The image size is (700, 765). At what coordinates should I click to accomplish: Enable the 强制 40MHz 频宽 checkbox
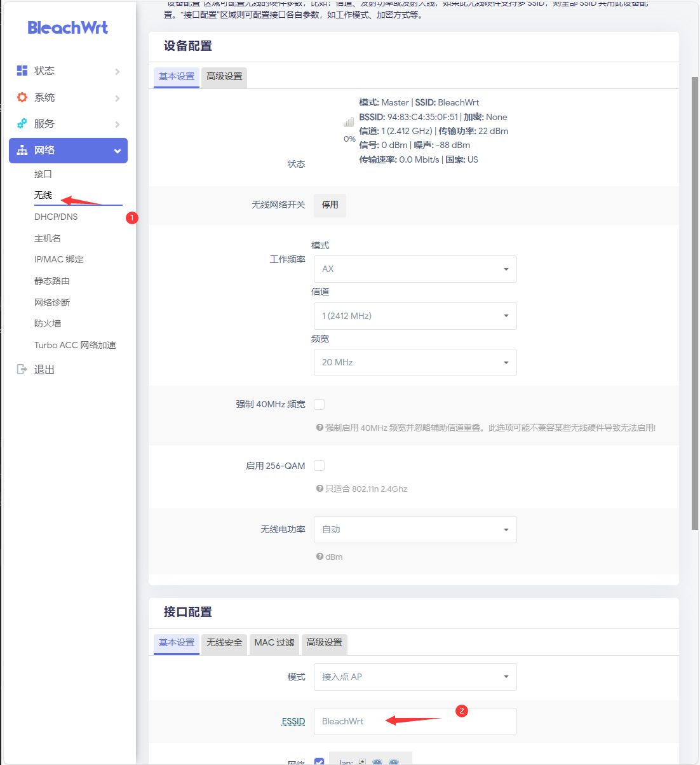pyautogui.click(x=320, y=404)
